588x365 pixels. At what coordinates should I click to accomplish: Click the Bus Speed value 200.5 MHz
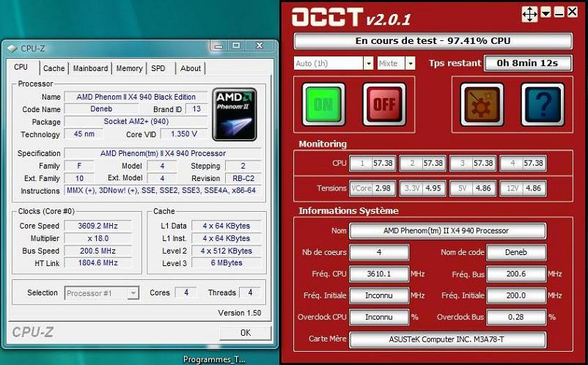coord(98,251)
